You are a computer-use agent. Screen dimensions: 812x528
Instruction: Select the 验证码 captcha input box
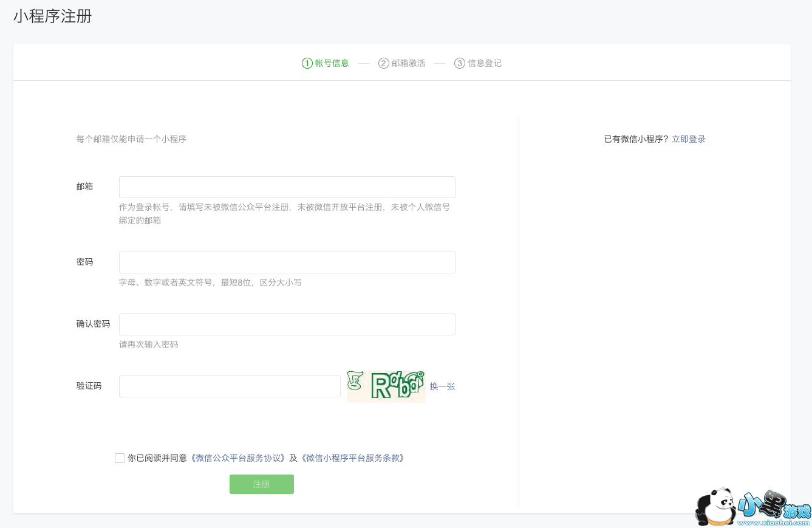(230, 386)
